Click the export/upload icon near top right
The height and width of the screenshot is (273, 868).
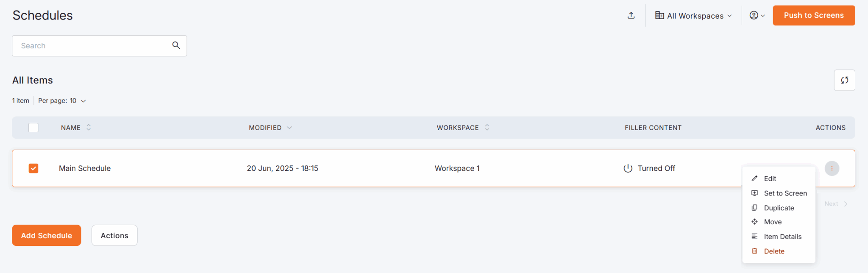pos(631,15)
